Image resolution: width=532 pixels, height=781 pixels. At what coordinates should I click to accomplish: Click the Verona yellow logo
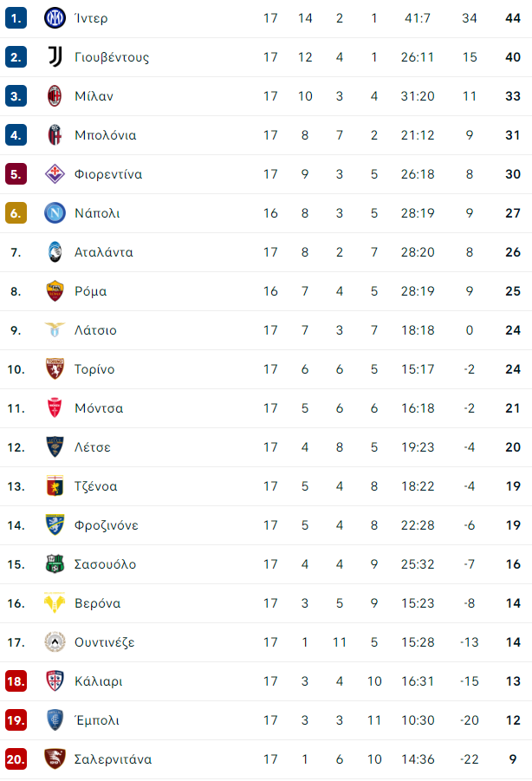(55, 603)
